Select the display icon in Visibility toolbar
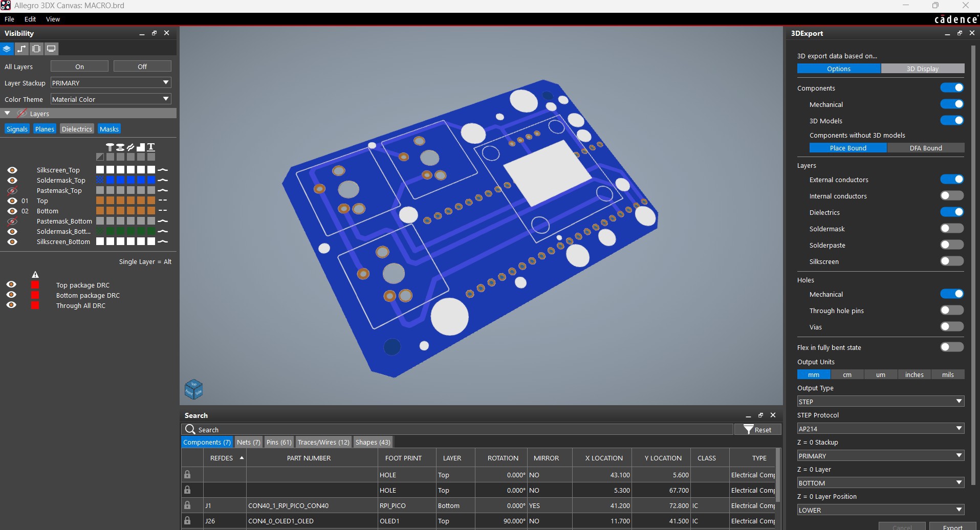 pos(51,49)
